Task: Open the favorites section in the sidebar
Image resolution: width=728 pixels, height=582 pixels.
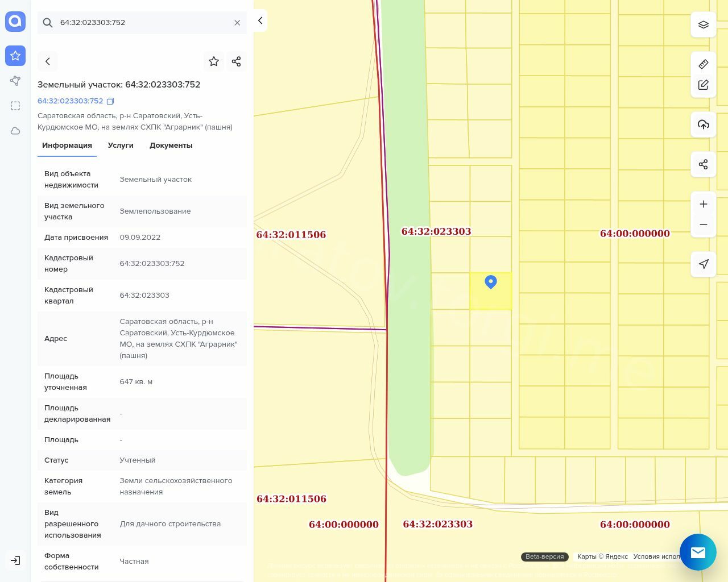Action: pos(15,56)
